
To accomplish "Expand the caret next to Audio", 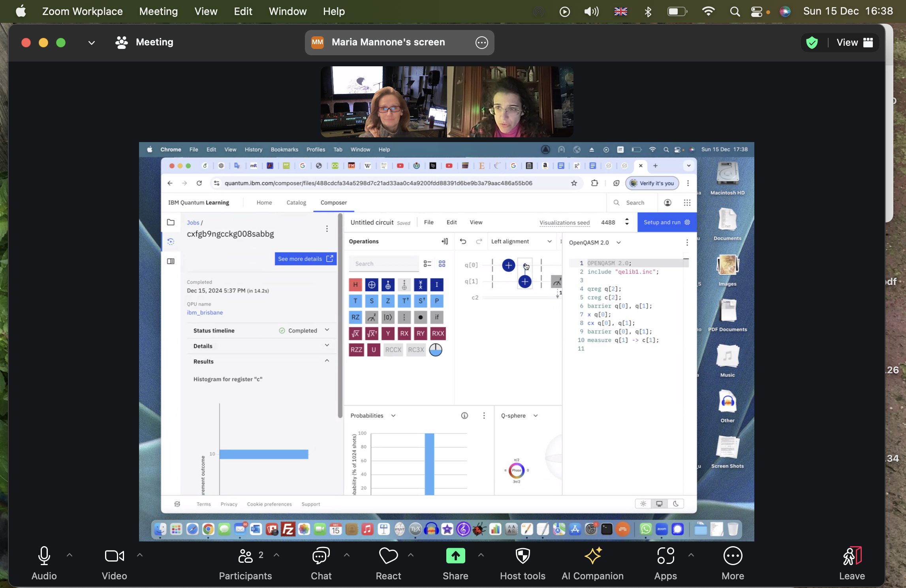I will (70, 555).
